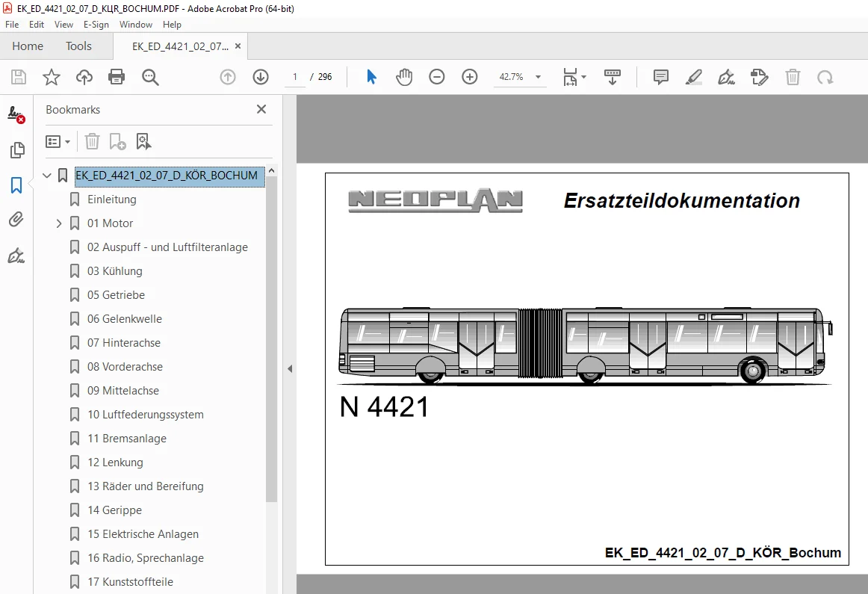Click the bookmarks scroll up arrow
The height and width of the screenshot is (594, 868).
[x=271, y=171]
